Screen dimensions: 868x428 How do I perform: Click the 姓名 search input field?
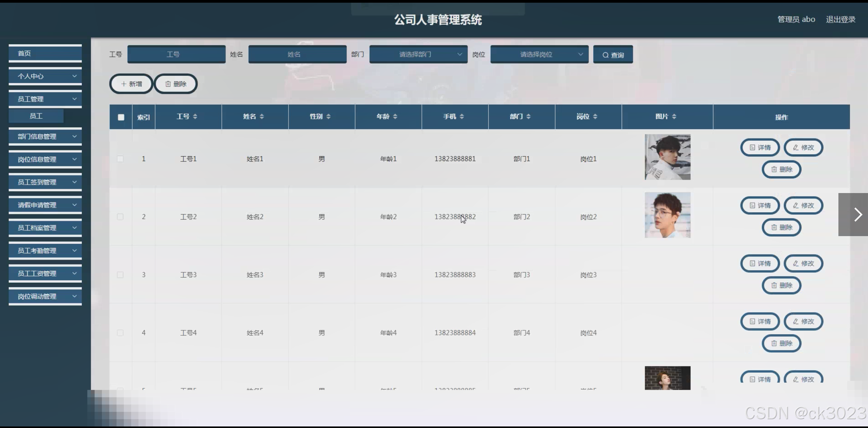tap(297, 55)
